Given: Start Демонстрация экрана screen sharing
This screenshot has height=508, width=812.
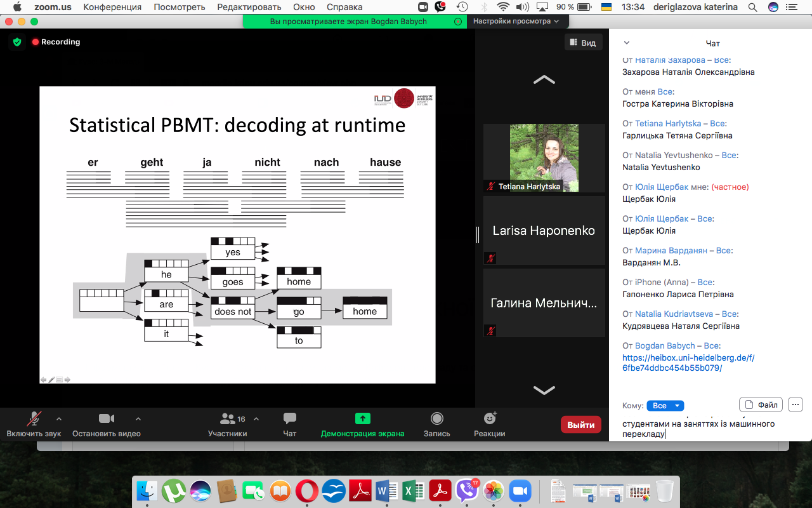Looking at the screenshot, I should pos(362,424).
